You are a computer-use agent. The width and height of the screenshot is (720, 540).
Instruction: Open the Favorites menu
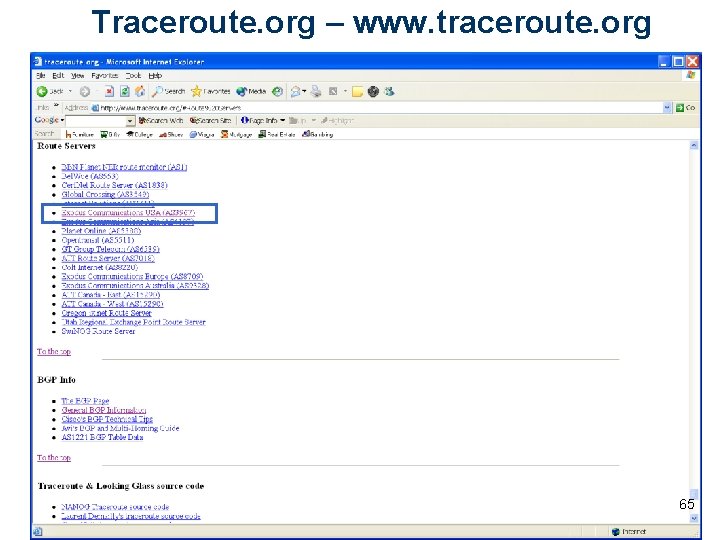[x=105, y=75]
